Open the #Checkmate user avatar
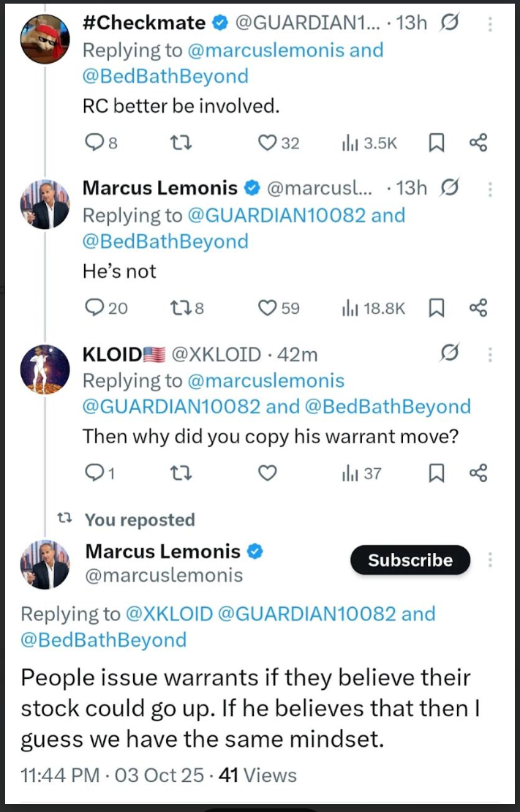520x812 pixels. pos(45,35)
